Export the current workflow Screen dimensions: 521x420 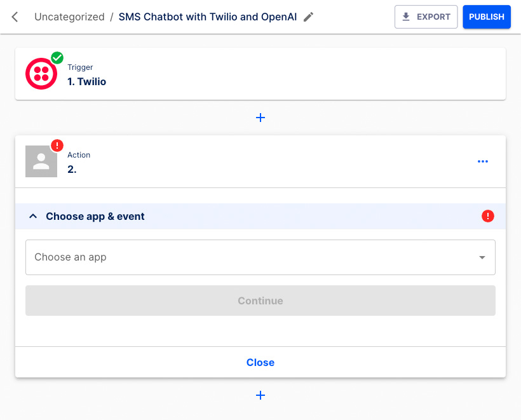point(426,17)
